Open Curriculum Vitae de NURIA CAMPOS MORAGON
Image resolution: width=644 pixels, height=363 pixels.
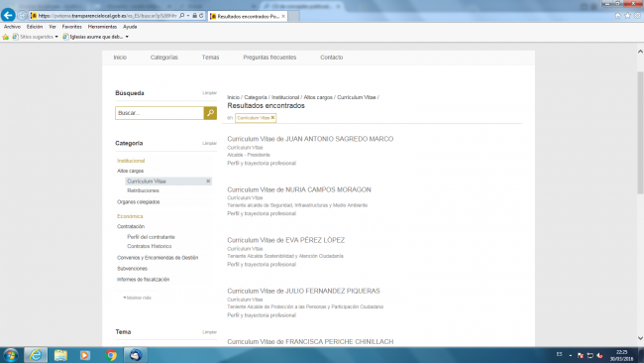[x=299, y=189]
